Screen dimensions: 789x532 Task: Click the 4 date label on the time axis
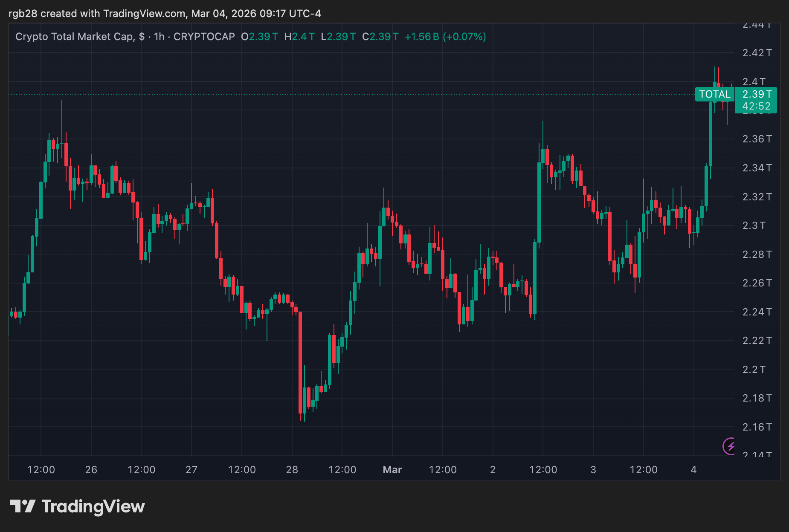(x=693, y=470)
